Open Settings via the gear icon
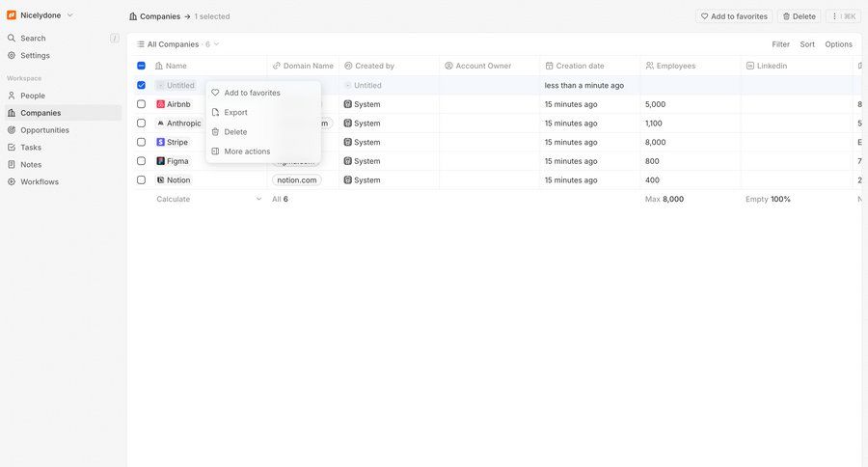Screen dimensions: 868x467 click(x=11, y=55)
